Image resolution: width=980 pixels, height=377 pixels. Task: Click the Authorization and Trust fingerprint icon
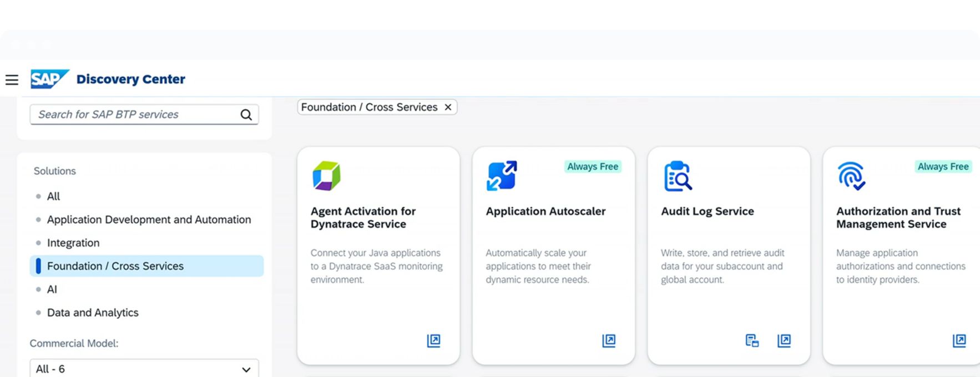(x=852, y=176)
